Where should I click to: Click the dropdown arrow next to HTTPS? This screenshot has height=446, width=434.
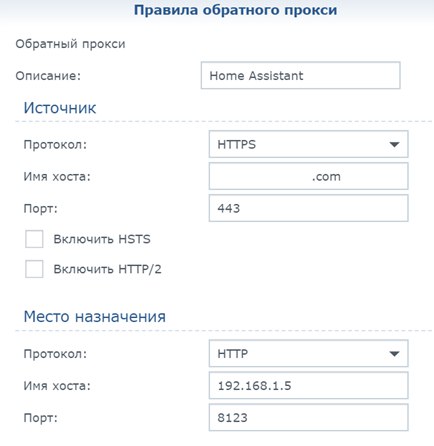(x=394, y=144)
